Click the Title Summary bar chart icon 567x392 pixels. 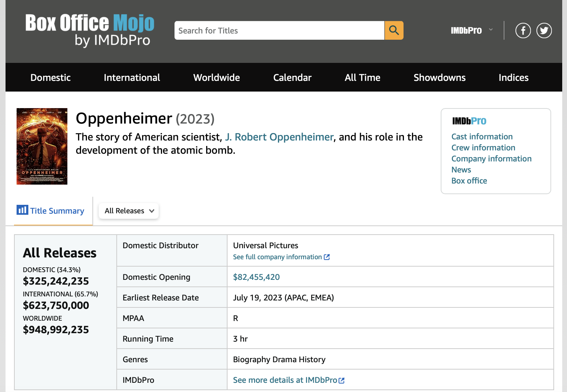(22, 210)
